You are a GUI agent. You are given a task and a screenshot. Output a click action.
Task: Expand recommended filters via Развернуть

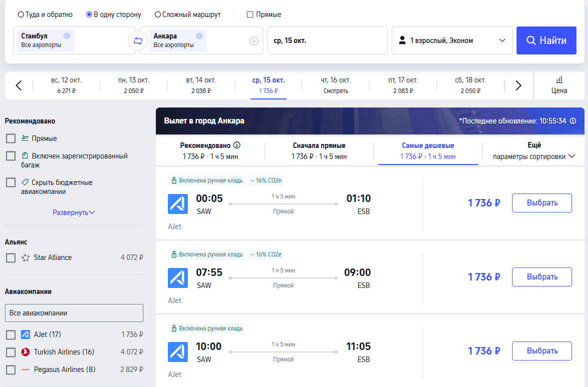[x=73, y=212]
